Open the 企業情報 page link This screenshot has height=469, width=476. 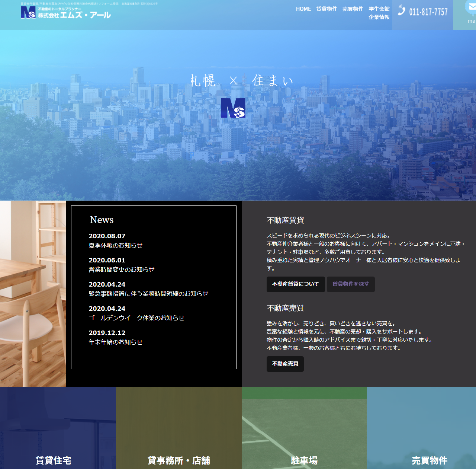pyautogui.click(x=379, y=16)
